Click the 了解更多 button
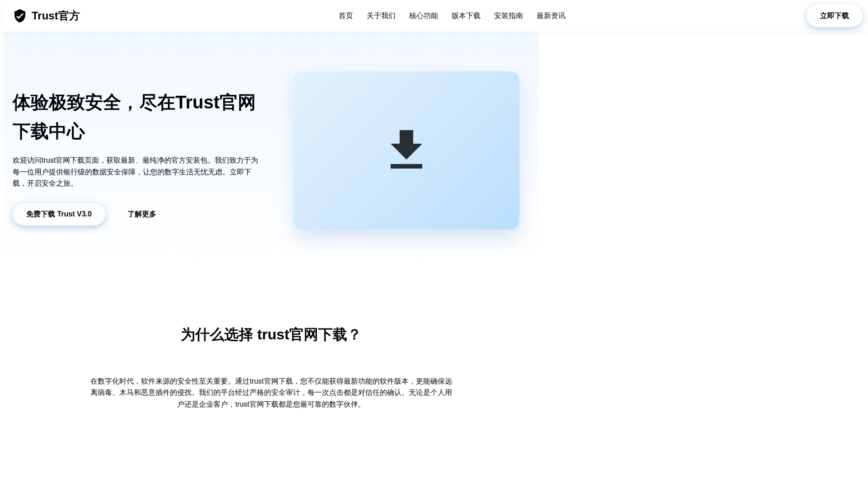This screenshot has height=488, width=868. point(142,214)
